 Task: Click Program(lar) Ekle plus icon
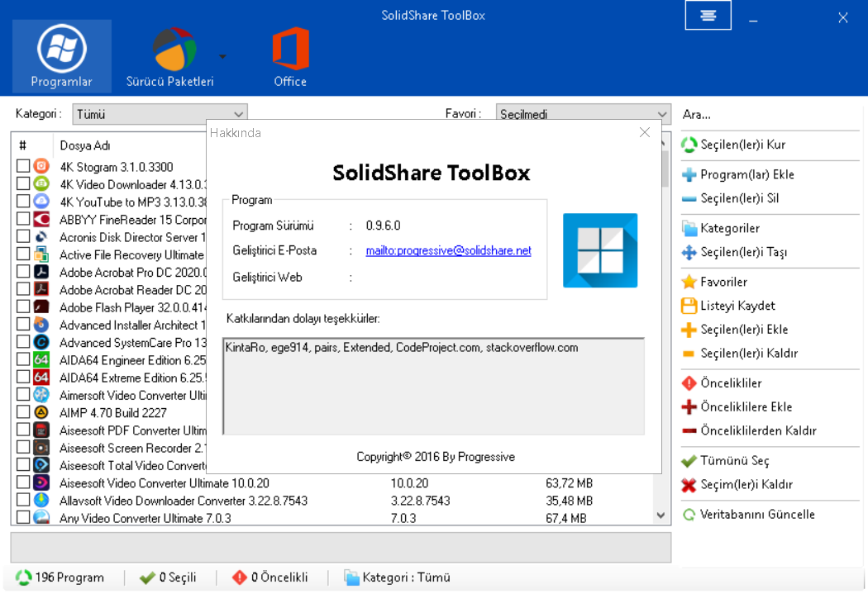click(x=689, y=175)
